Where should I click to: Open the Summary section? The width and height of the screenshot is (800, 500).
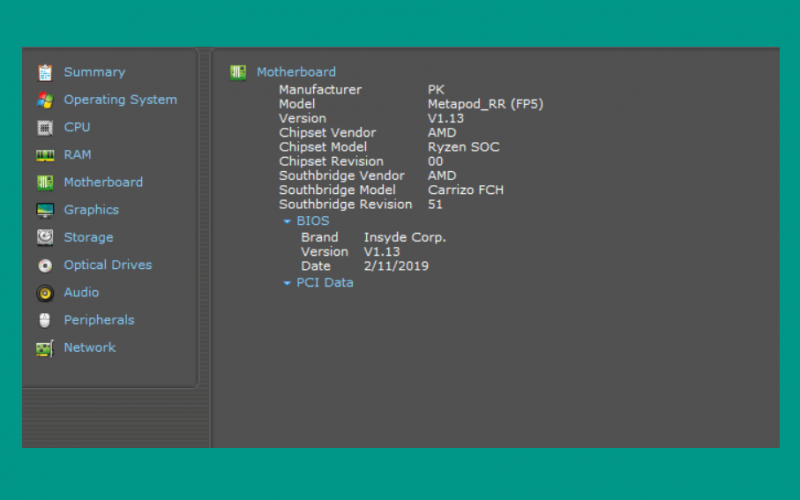[x=94, y=72]
